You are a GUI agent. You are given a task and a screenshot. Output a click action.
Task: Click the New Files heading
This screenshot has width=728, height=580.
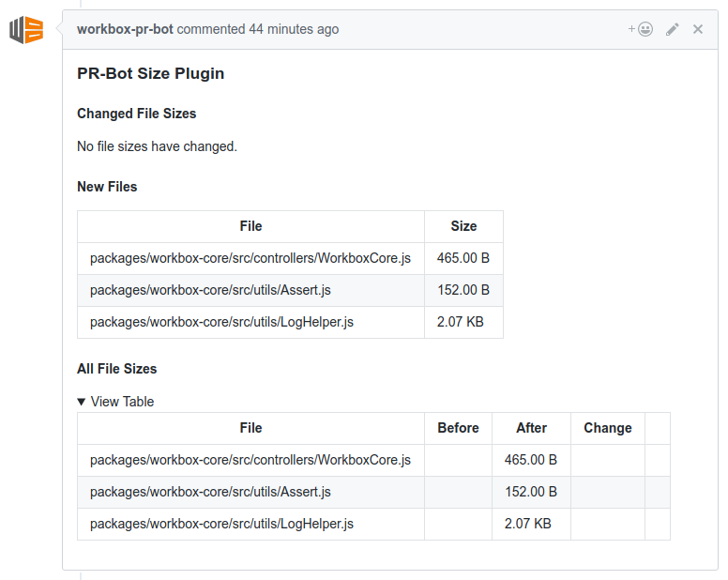coord(107,187)
